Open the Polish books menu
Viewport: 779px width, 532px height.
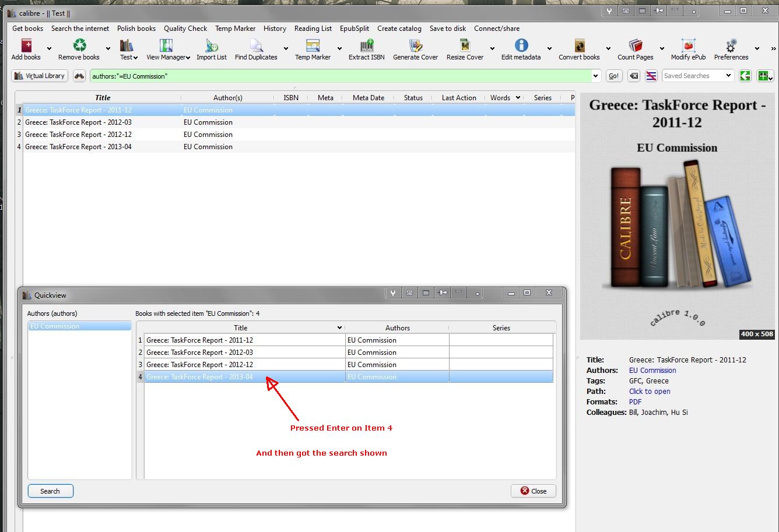[x=136, y=29]
